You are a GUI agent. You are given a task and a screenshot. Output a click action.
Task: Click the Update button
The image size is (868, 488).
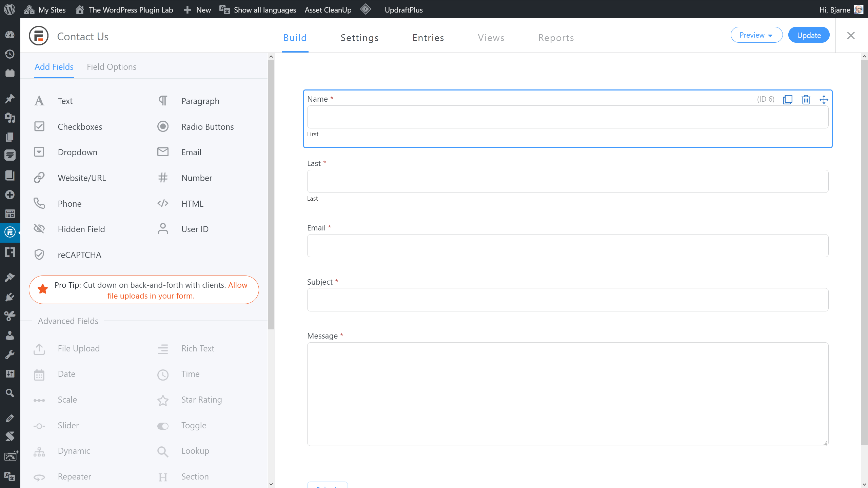(x=809, y=35)
